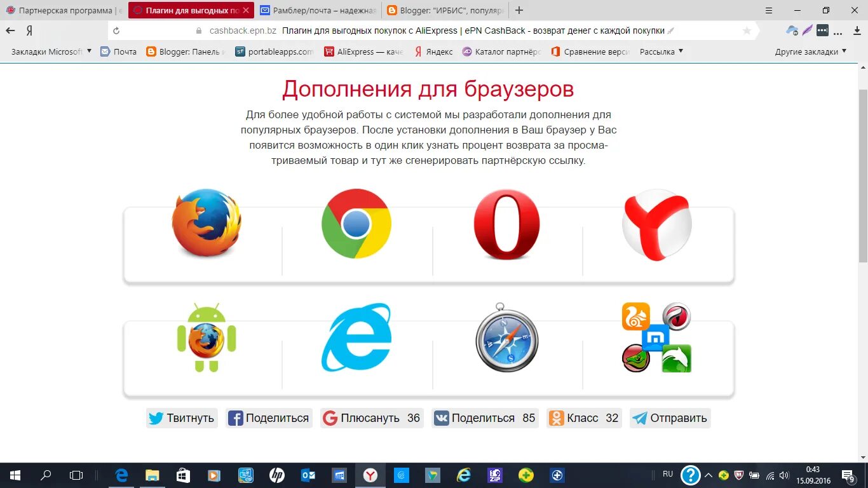Image resolution: width=868 pixels, height=488 pixels.
Task: Open the other browsers icon group
Action: (x=656, y=337)
